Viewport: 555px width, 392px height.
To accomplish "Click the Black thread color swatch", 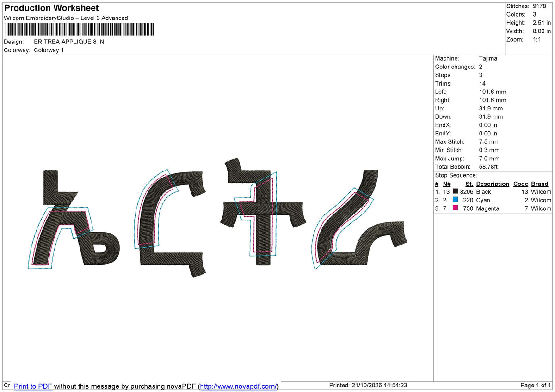I will [456, 192].
